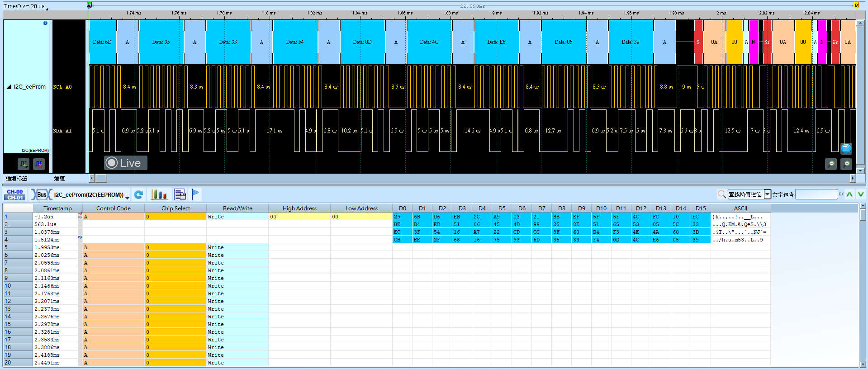Viewport: 868px width, 369px height.
Task: Jump to previous search result arrow
Action: (x=850, y=194)
